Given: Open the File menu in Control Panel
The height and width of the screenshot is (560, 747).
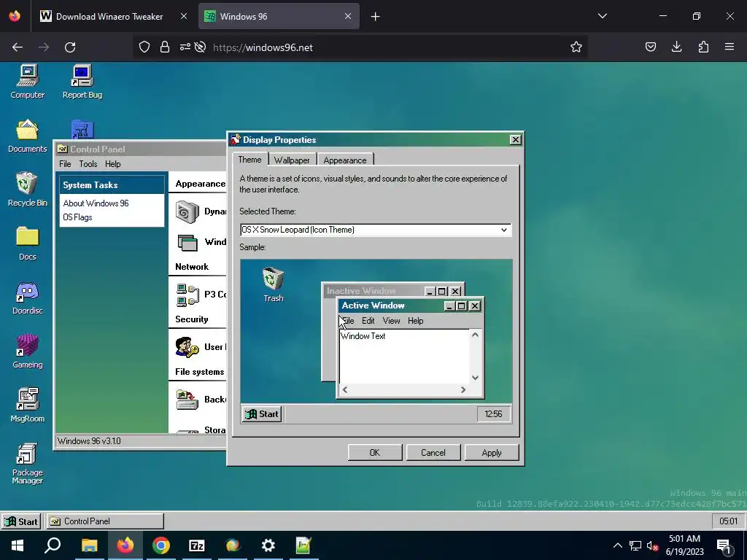Looking at the screenshot, I should click(65, 164).
